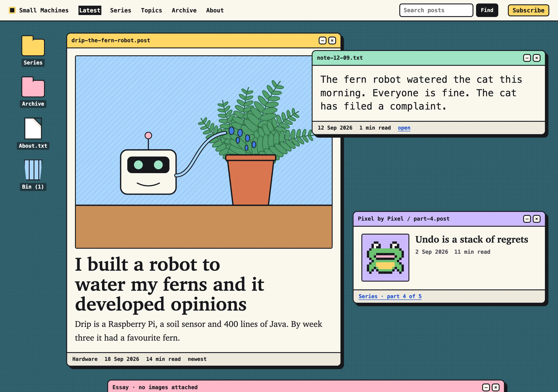Minimize the Pixel by Pixel part-4 window
Viewport: 558px width, 392px height.
click(x=527, y=219)
